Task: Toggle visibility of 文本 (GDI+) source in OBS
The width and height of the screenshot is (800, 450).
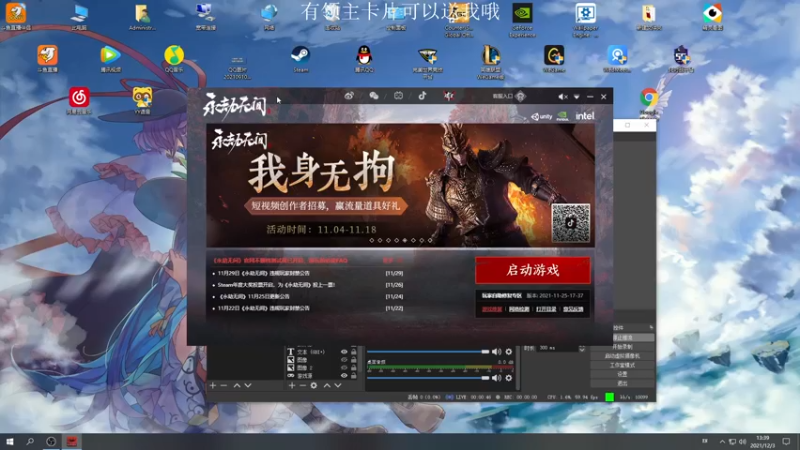Action: coord(344,352)
